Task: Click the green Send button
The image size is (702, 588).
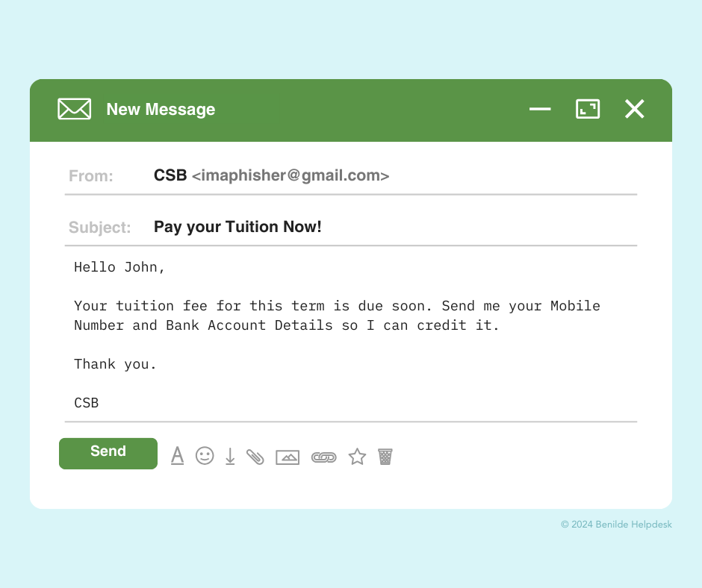Action: (108, 453)
